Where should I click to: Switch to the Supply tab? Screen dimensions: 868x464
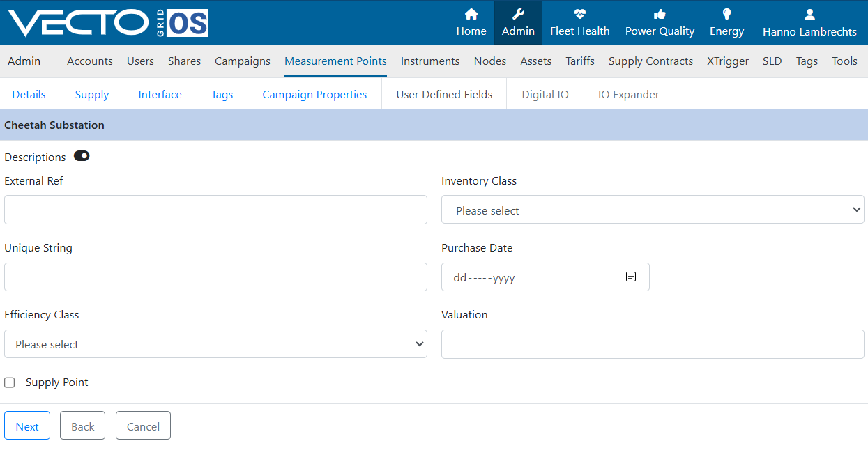click(x=92, y=95)
